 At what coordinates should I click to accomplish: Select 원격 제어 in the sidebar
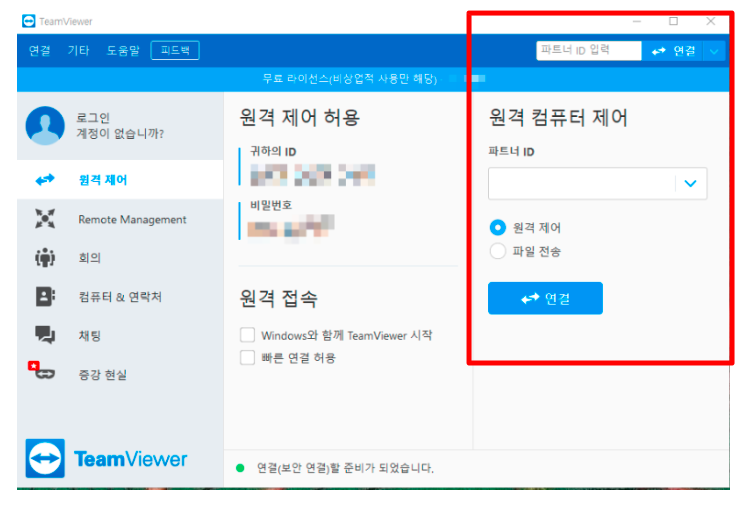(120, 180)
